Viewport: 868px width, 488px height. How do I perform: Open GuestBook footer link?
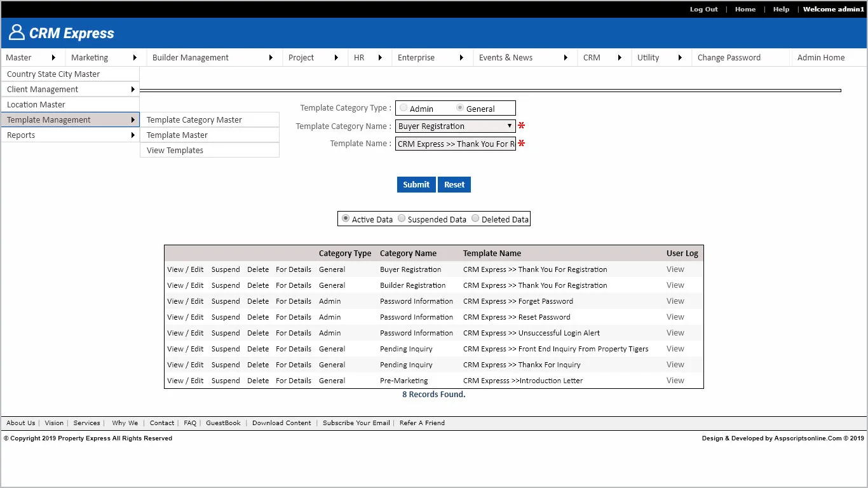tap(223, 423)
